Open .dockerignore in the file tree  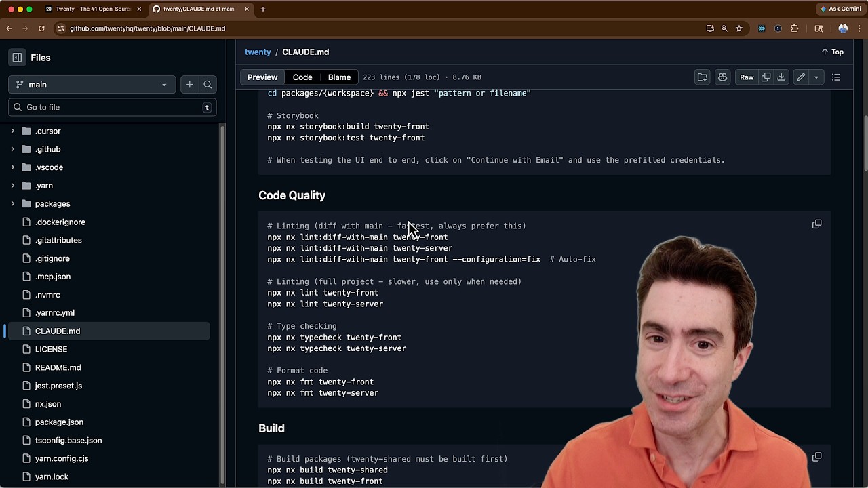point(60,222)
